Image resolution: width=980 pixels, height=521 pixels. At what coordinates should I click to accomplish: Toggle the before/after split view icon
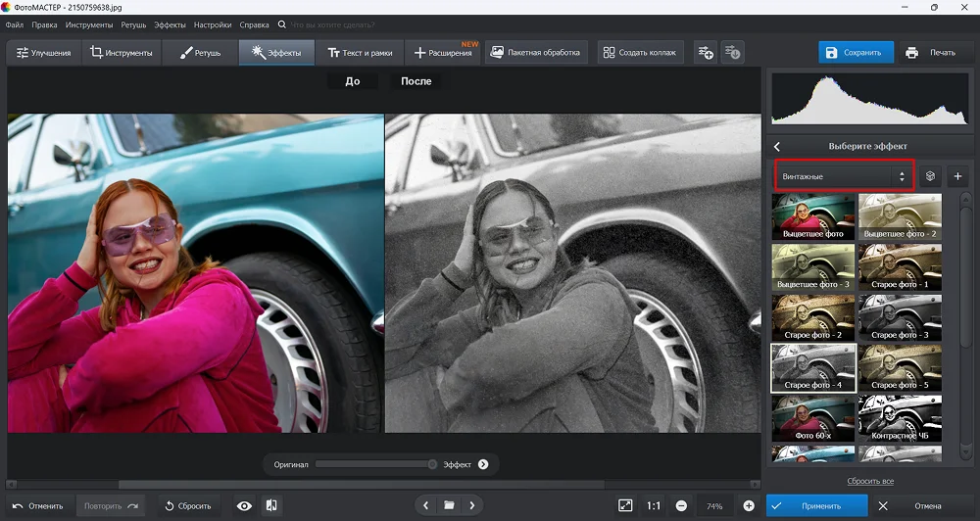(x=271, y=506)
